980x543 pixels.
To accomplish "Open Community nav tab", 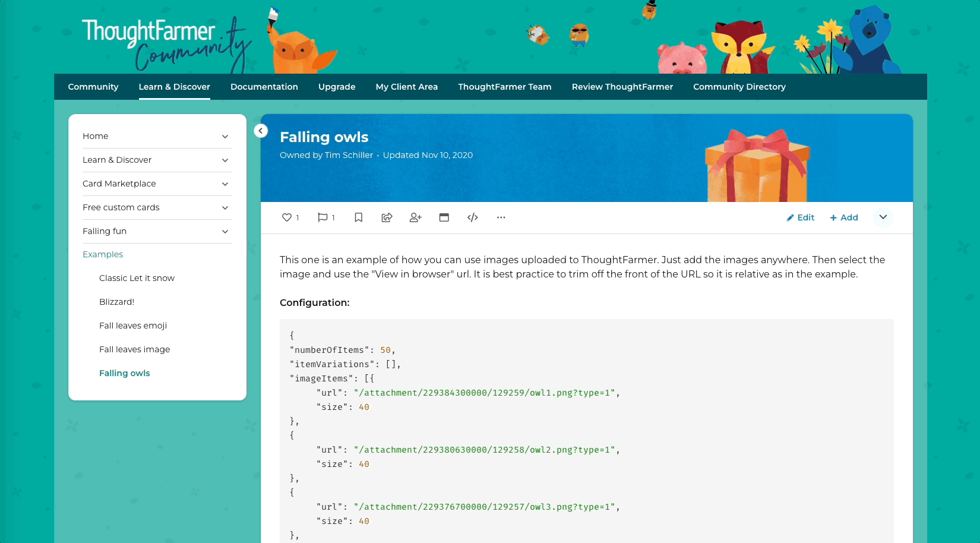I will 93,87.
